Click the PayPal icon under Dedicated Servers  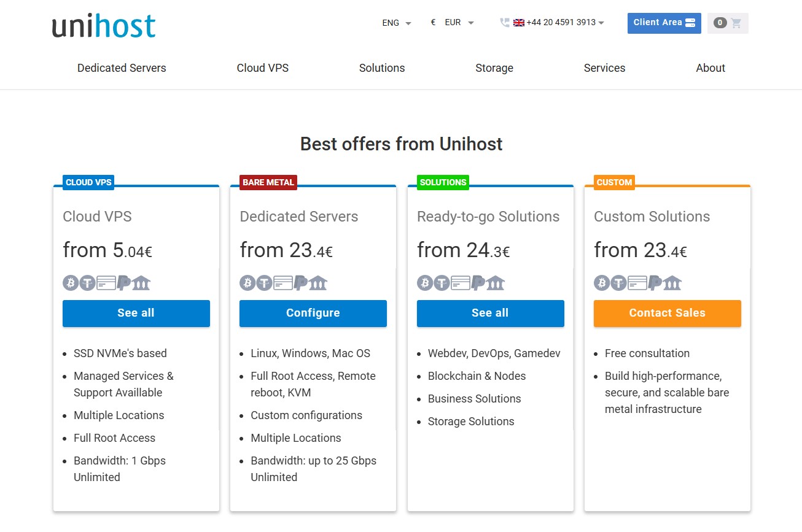click(x=300, y=283)
